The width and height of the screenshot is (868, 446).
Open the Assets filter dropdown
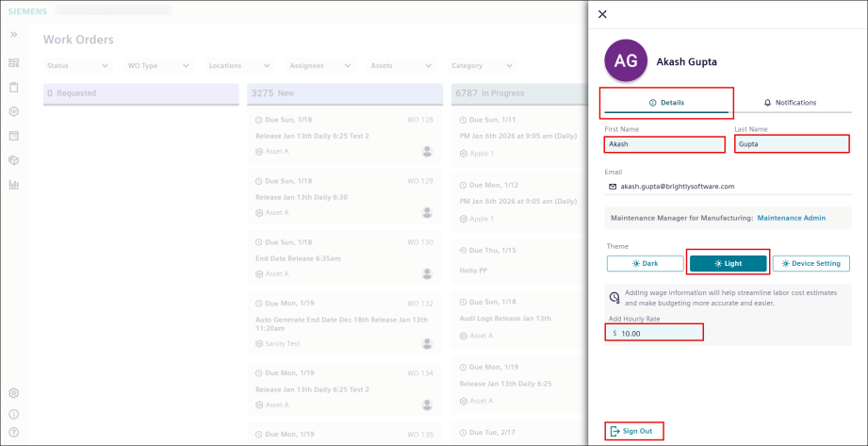click(x=401, y=65)
